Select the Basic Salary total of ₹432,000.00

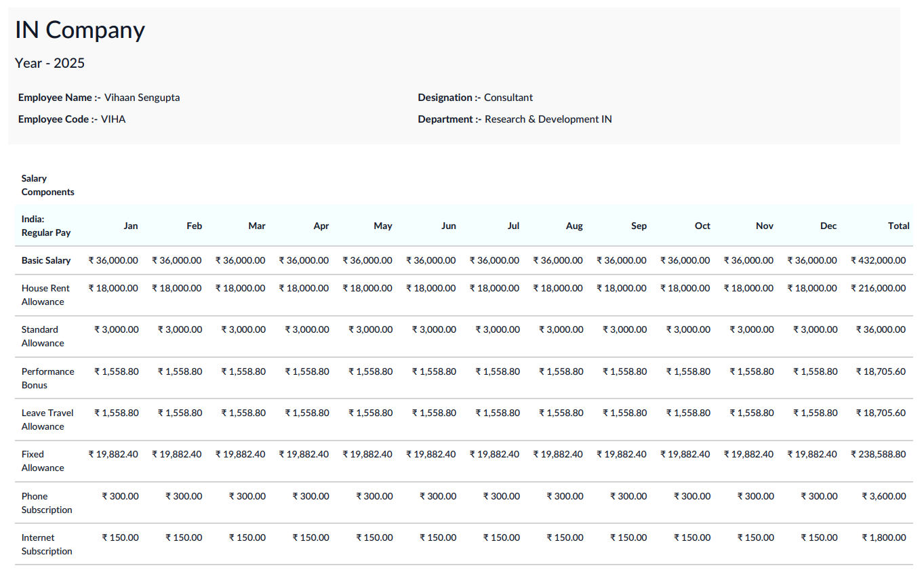pos(878,260)
